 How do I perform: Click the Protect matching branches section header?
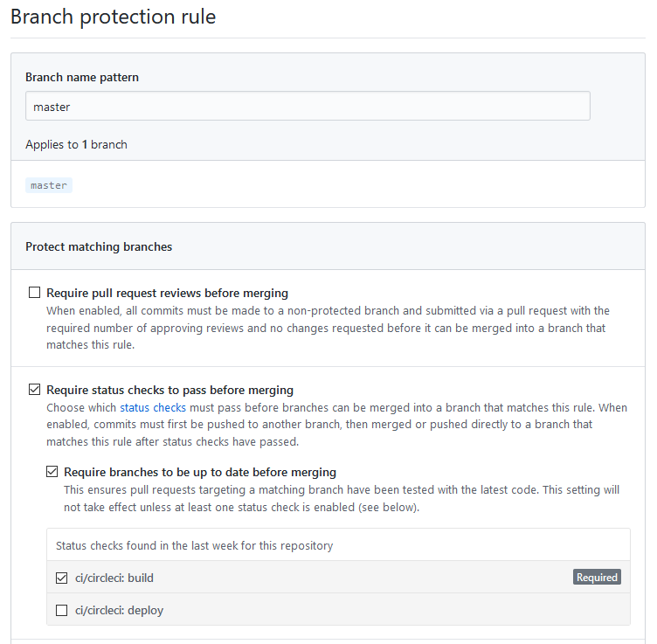coord(99,246)
